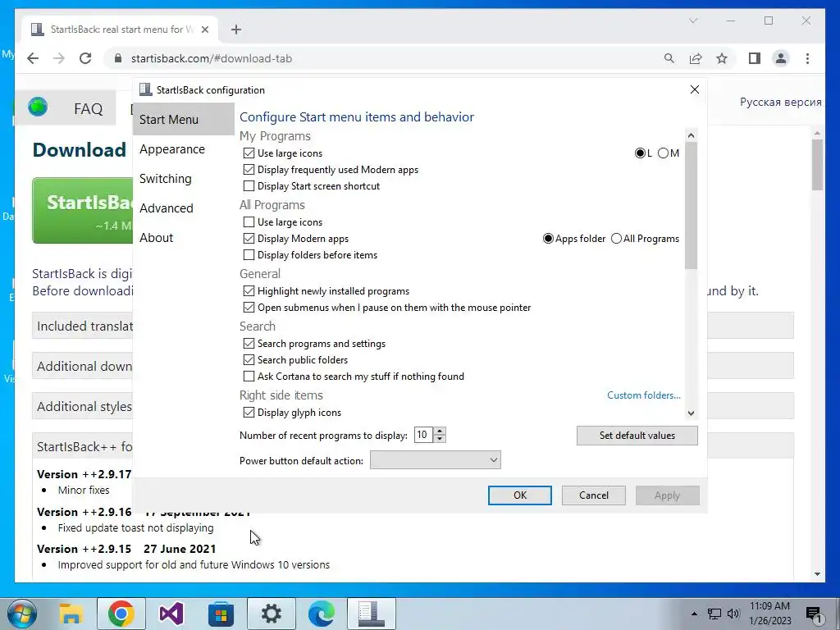
Task: Enable Display Start screen shortcut
Action: point(249,186)
